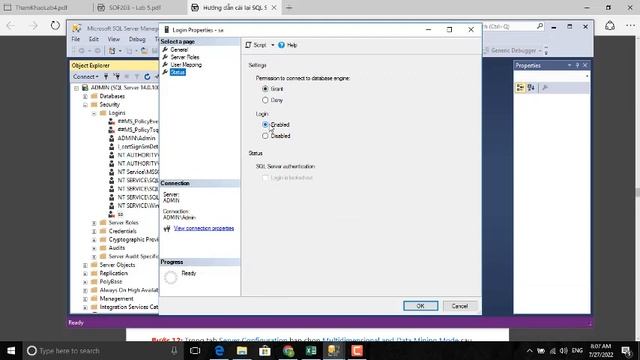Expand the PolyBase folder
640x360 pixels.
(85, 282)
